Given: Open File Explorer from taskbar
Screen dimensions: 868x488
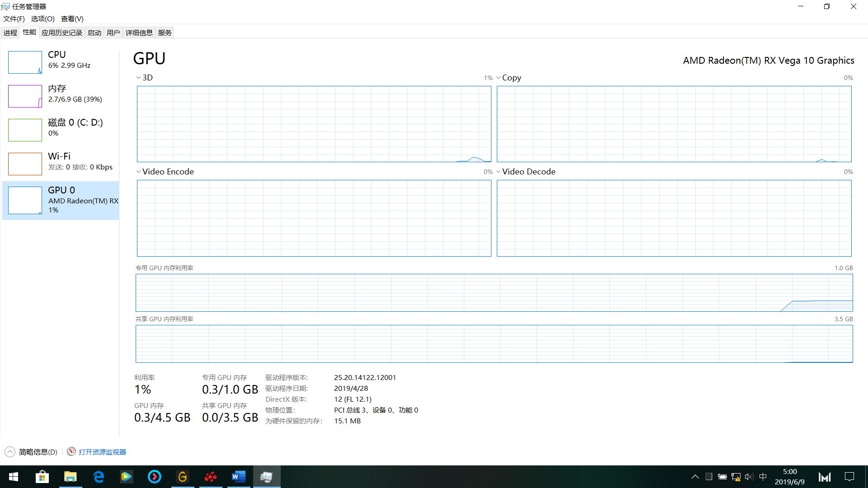Looking at the screenshot, I should click(70, 477).
